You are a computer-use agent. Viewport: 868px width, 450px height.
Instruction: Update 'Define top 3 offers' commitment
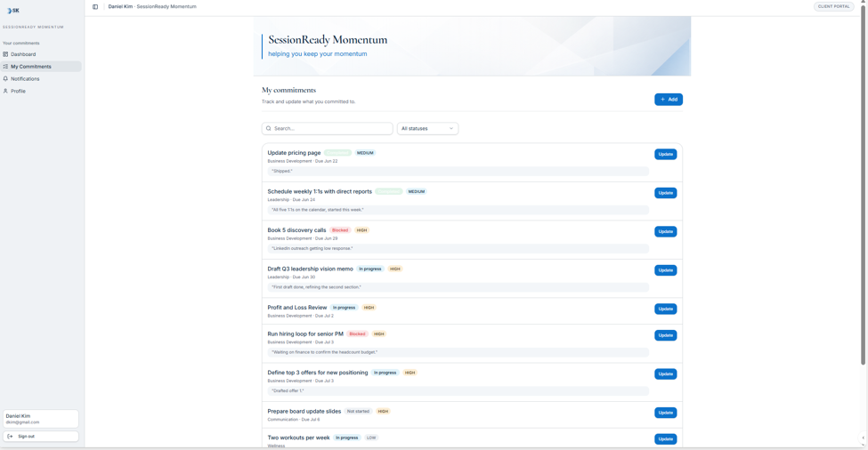[665, 374]
